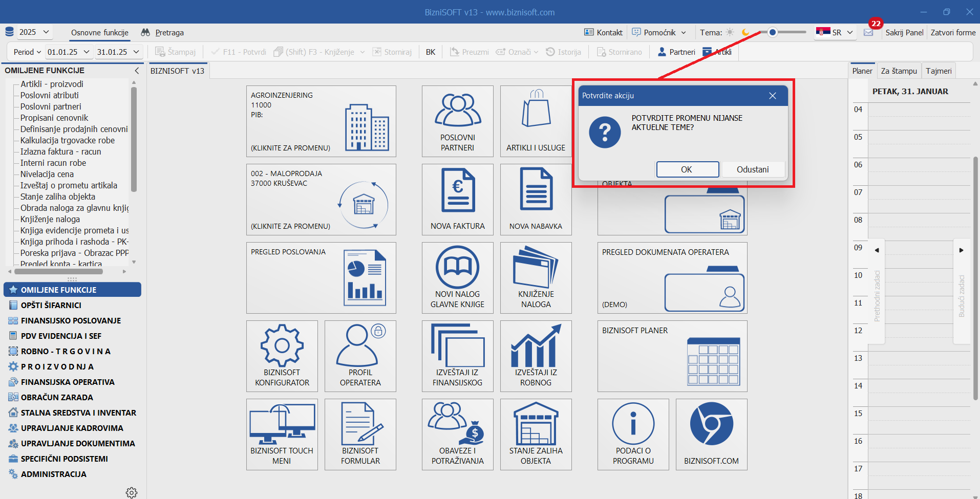Confirm the dialog with OK
This screenshot has height=499, width=980.
(687, 169)
